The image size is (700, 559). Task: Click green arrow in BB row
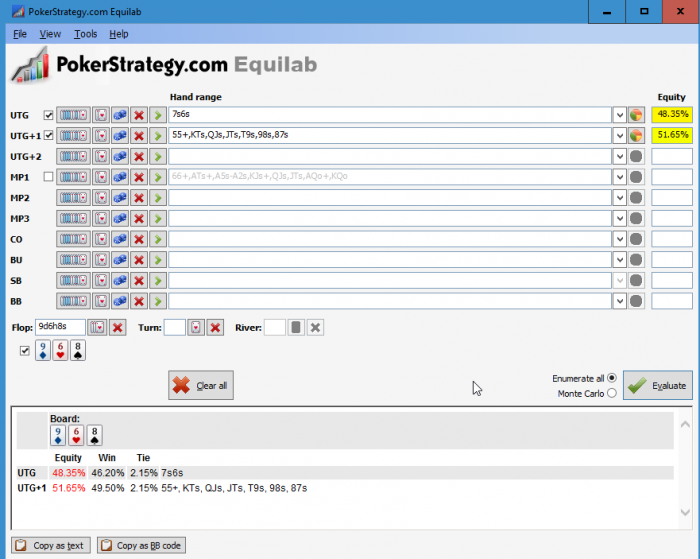pyautogui.click(x=158, y=301)
